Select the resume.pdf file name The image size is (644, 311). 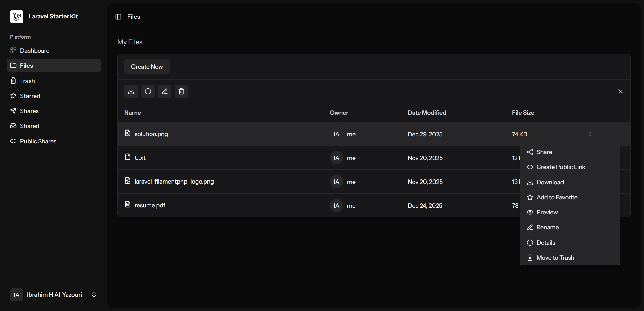[150, 205]
